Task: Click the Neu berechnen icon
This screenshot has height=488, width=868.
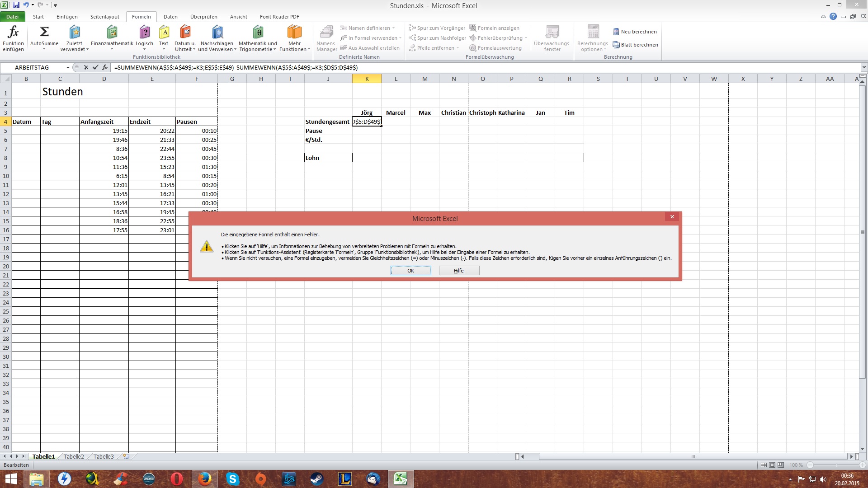Action: (x=616, y=32)
